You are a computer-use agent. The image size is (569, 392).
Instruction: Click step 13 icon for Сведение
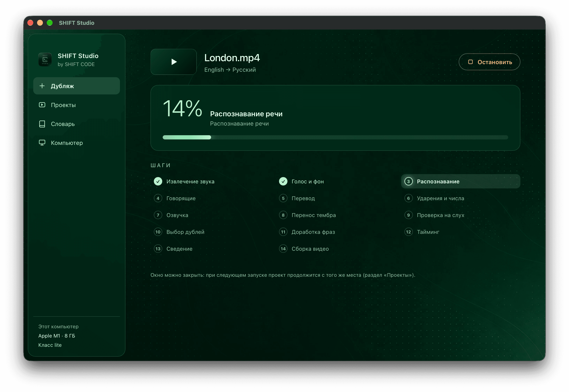[x=158, y=249]
